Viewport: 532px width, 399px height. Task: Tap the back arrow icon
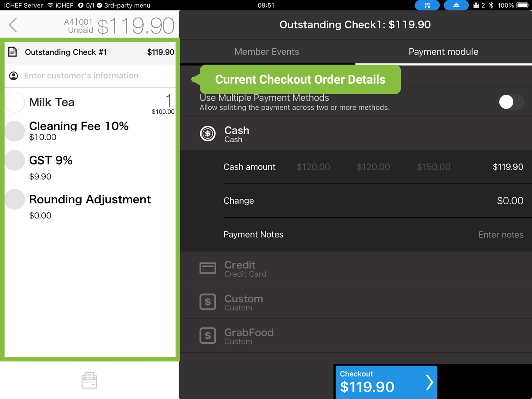coord(13,25)
